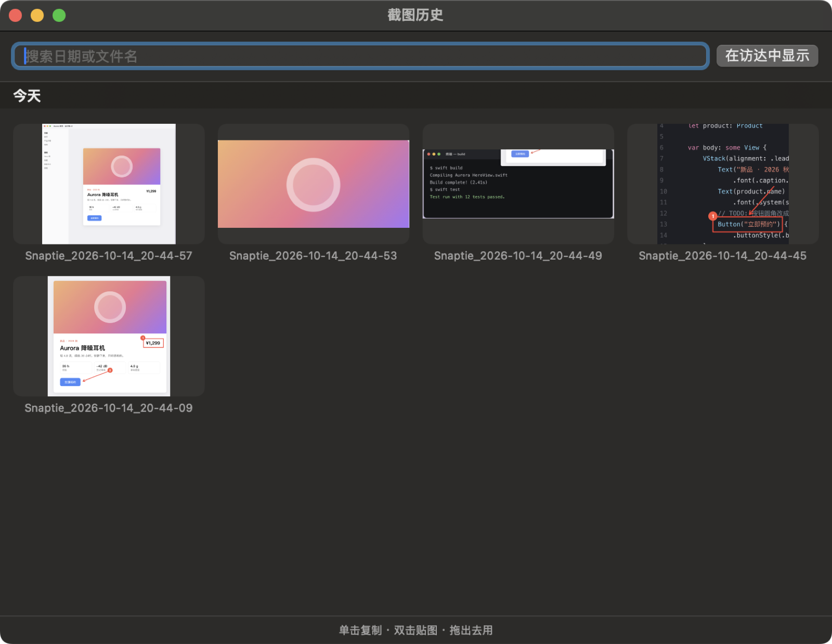Select the terminal build thumbnail 20-44-49
832x644 pixels.
click(x=518, y=184)
